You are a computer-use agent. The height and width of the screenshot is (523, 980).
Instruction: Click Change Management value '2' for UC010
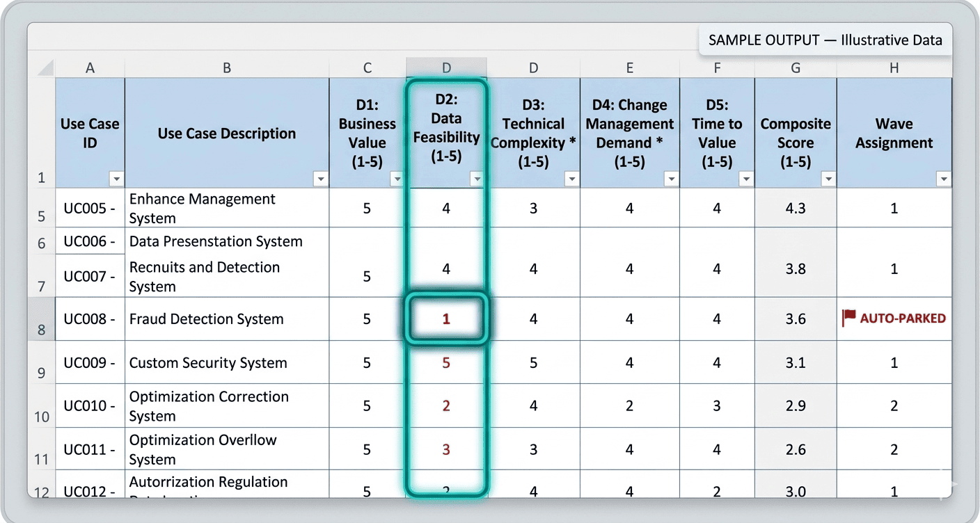pos(629,405)
